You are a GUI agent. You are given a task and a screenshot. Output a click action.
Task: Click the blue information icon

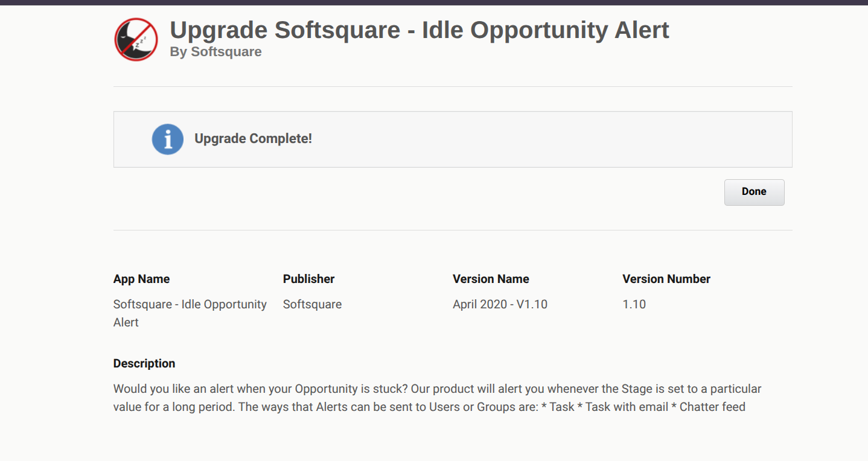tap(167, 139)
